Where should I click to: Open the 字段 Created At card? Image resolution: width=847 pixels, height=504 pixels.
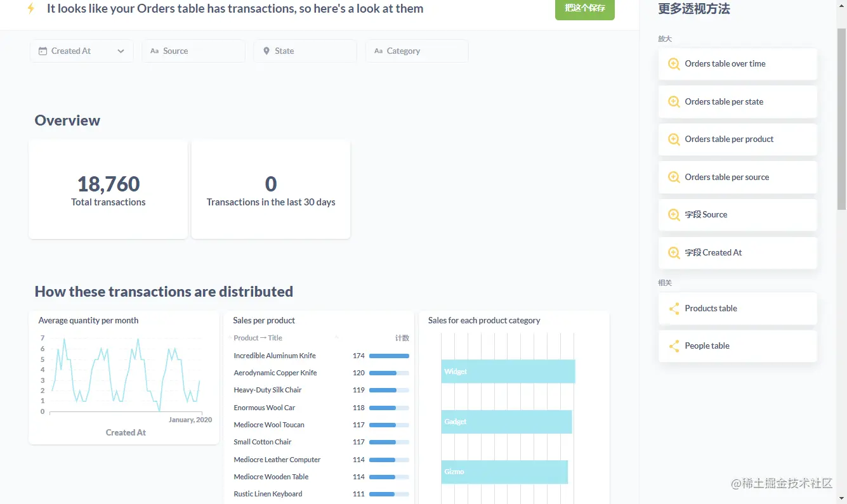(738, 253)
